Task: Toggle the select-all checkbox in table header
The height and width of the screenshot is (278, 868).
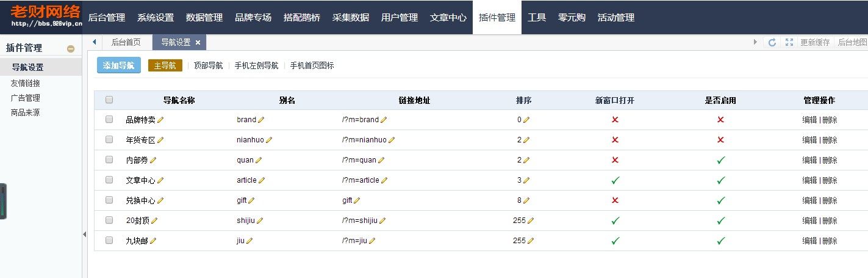Action: (x=109, y=100)
